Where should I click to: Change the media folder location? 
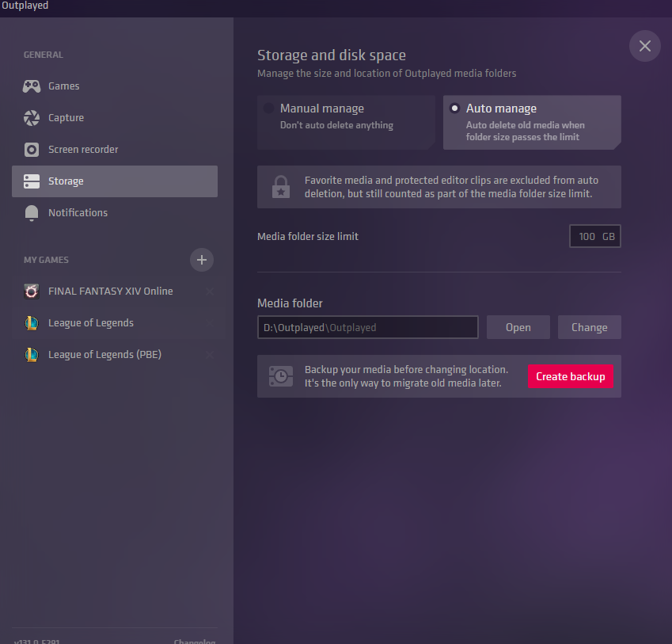(589, 328)
